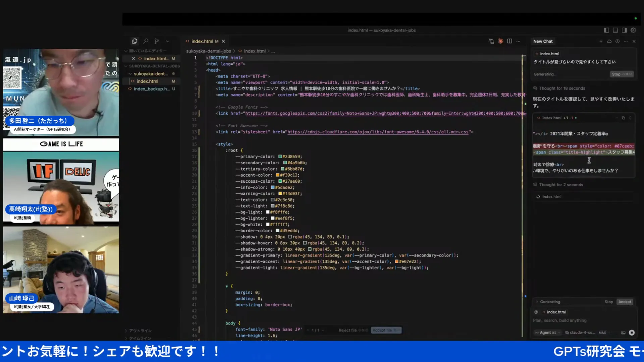Expand the additional views chevron in sidebar header

[167, 41]
